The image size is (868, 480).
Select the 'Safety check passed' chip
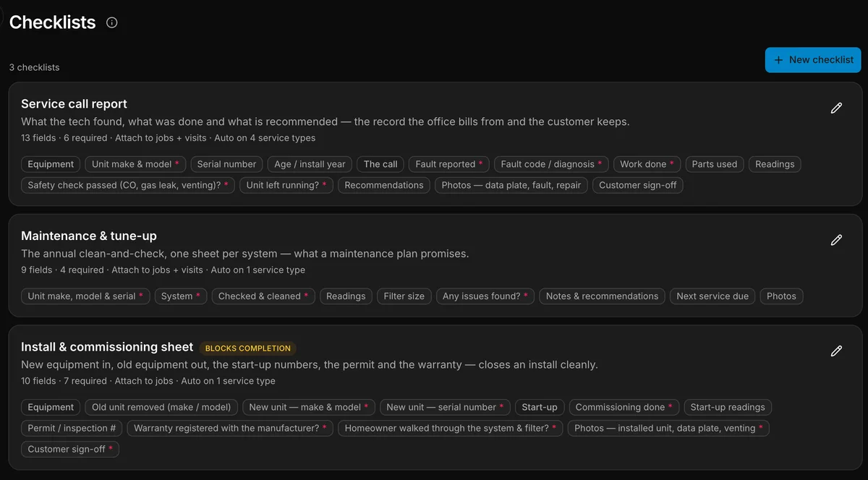click(128, 185)
